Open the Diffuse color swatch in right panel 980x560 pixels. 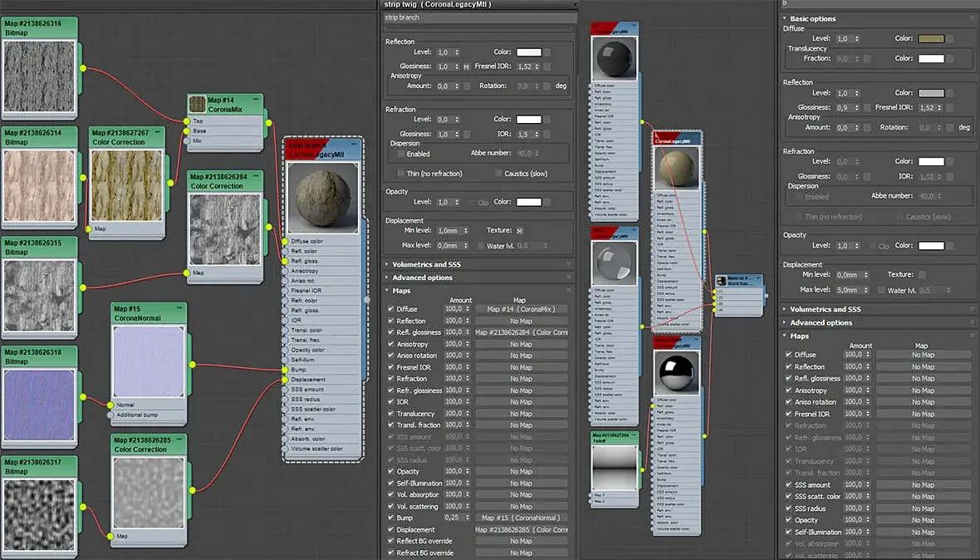click(931, 39)
